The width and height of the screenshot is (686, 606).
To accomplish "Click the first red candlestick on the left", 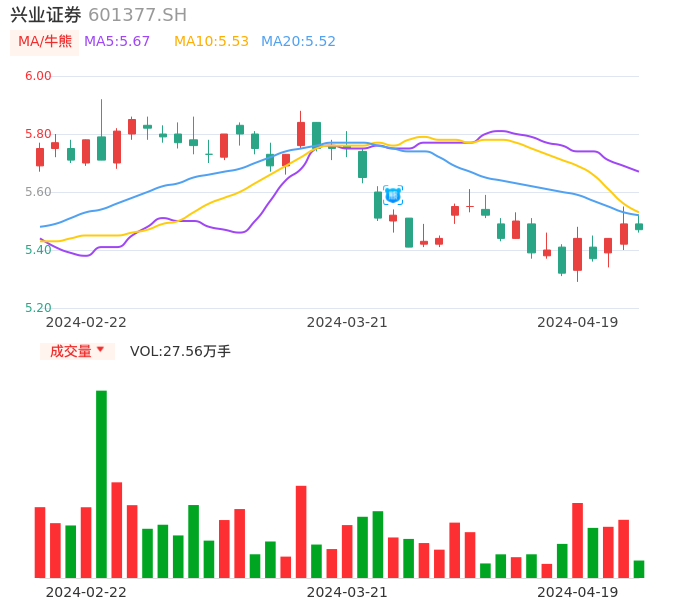I will [x=40, y=157].
